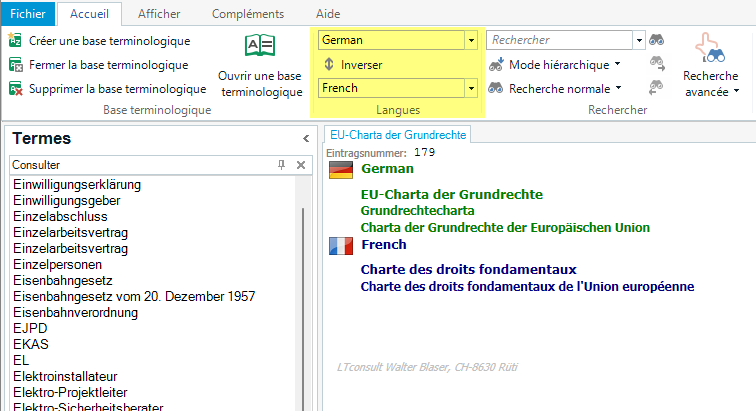Image resolution: width=756 pixels, height=411 pixels.
Task: Click the Inverser languages button
Action: click(353, 64)
